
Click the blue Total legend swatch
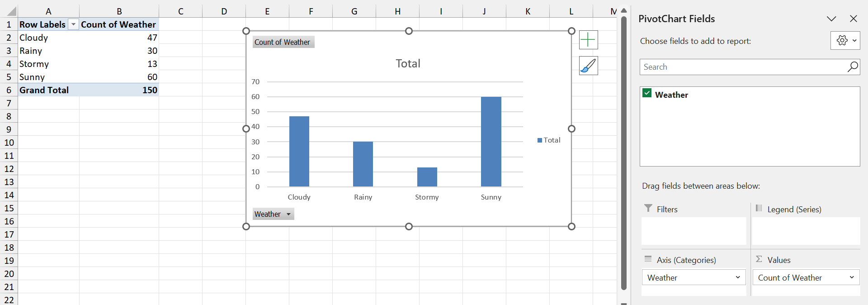[539, 140]
